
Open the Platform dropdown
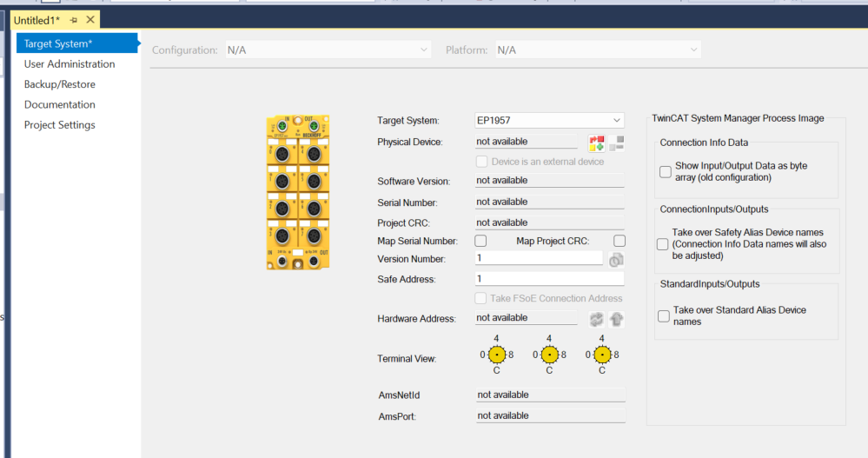pos(598,50)
